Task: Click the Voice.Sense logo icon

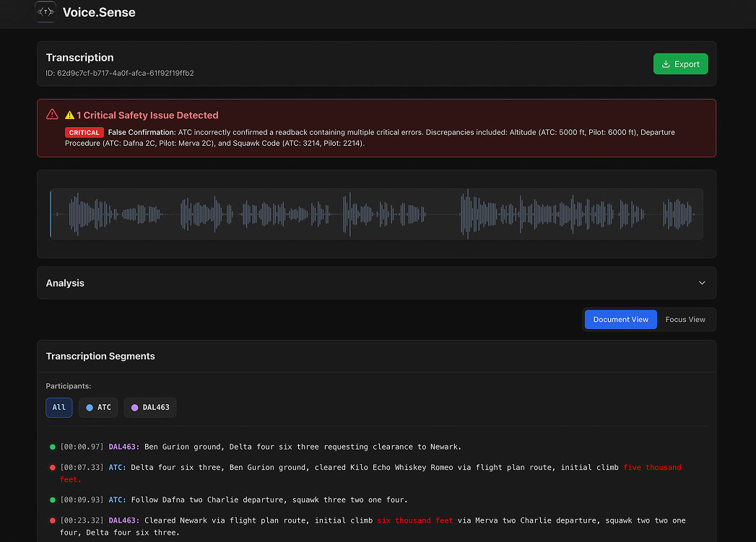Action: 45,12
